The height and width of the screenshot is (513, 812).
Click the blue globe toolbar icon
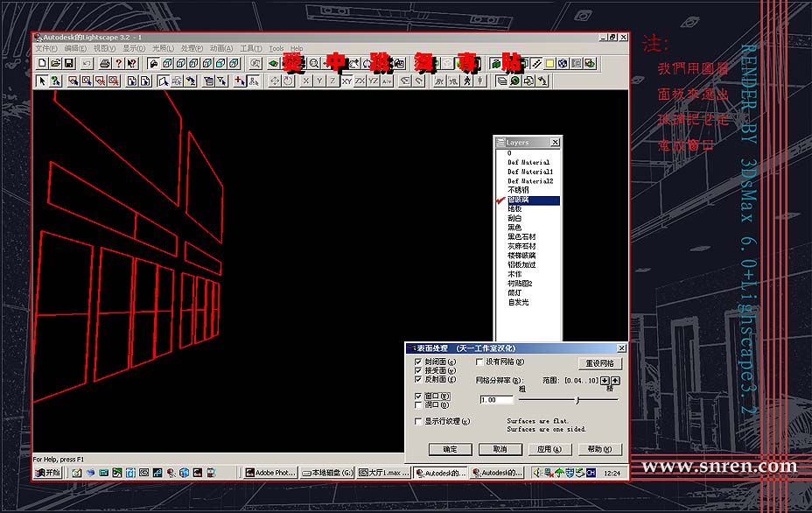[x=563, y=63]
